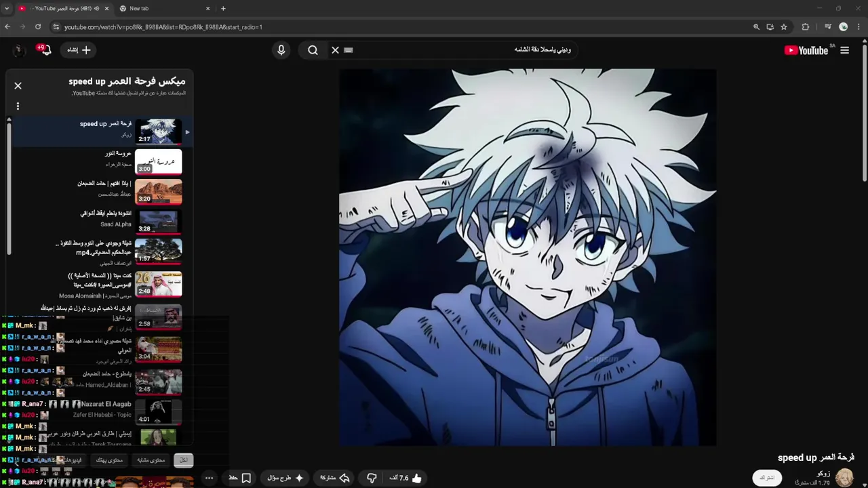Image resolution: width=868 pixels, height=488 pixels.
Task: Open the mix panel three-dot options
Action: pyautogui.click(x=18, y=106)
